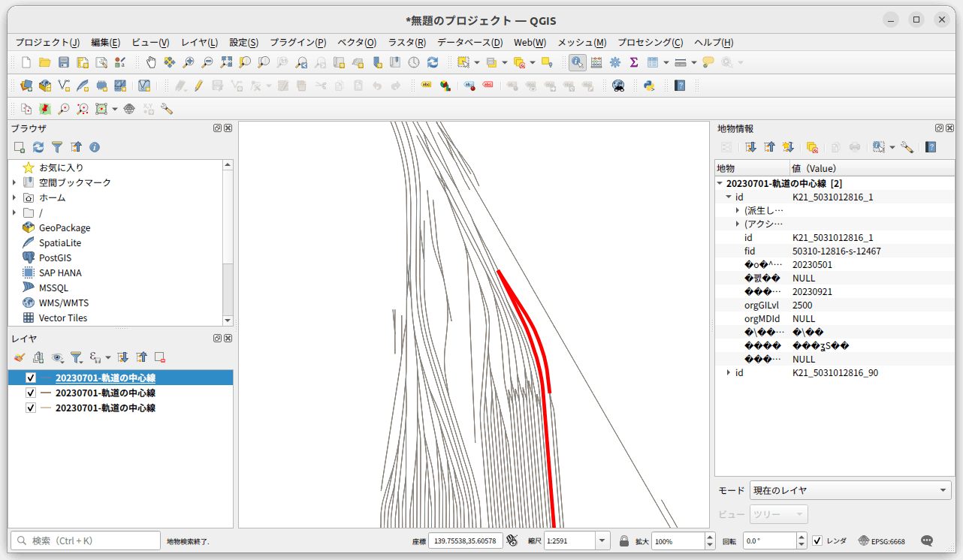The width and height of the screenshot is (963, 560).
Task: Refresh the Browser panel
Action: coord(38,147)
